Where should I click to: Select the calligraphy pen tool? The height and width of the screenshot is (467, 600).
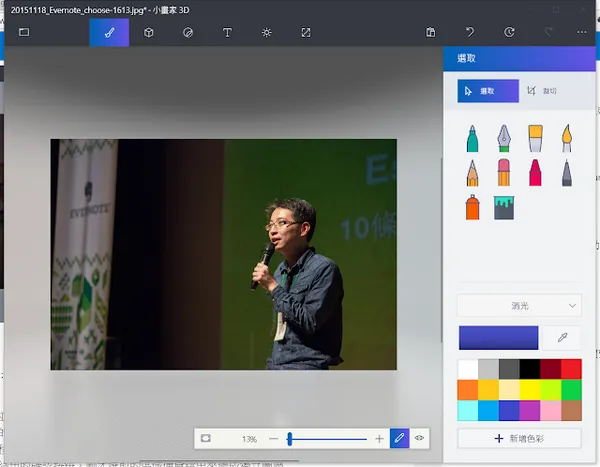click(504, 138)
